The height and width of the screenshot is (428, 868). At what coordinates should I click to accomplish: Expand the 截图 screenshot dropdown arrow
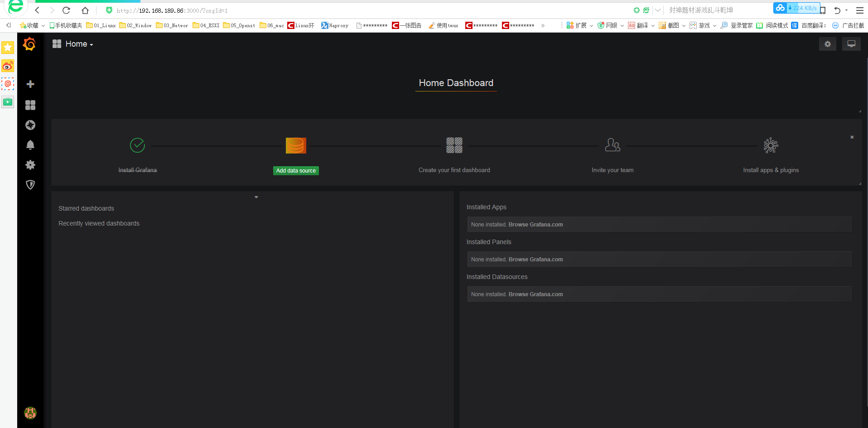[x=684, y=26]
